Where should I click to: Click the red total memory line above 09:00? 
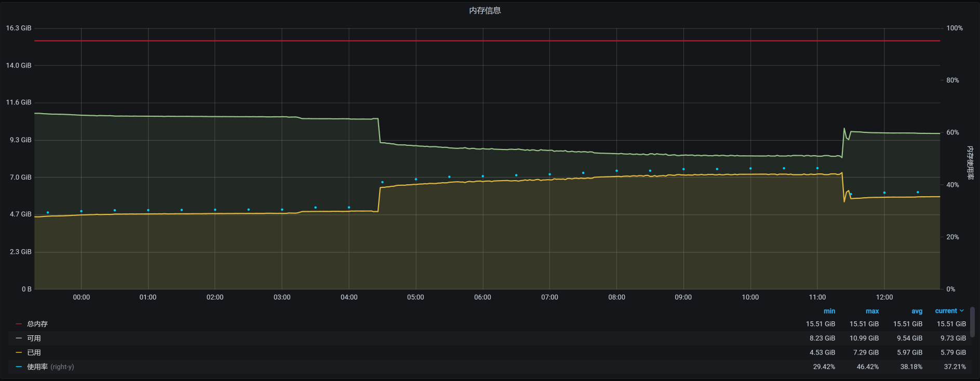click(x=683, y=40)
